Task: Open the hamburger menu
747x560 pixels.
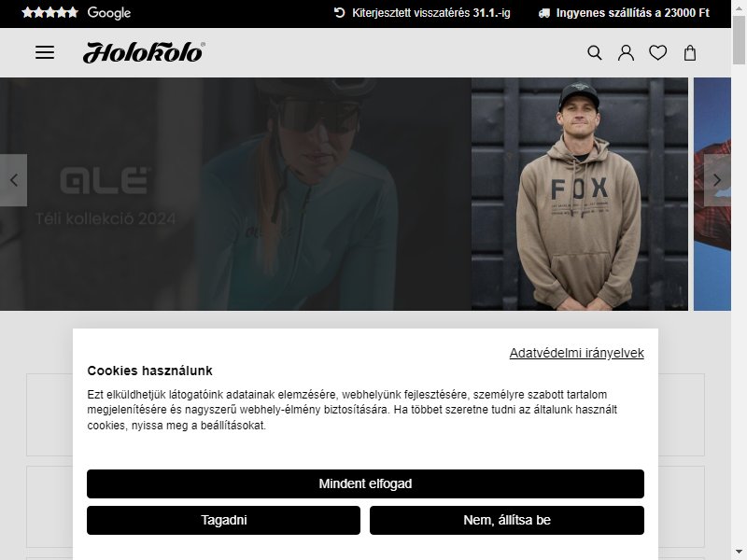Action: coord(45,52)
